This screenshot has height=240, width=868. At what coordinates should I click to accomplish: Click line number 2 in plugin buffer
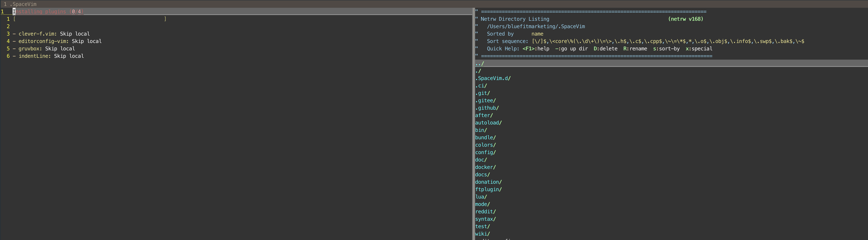tap(8, 26)
